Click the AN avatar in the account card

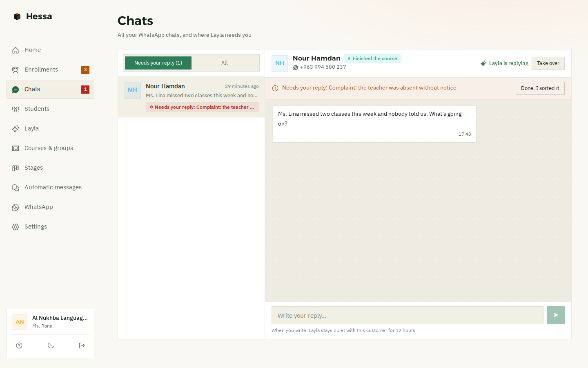tap(20, 322)
